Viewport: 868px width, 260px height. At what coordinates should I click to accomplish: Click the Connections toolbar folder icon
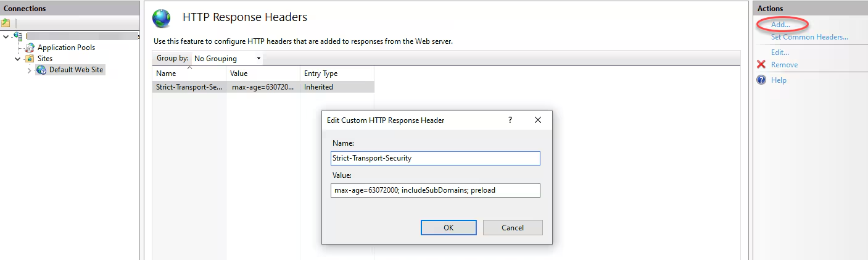(x=6, y=23)
